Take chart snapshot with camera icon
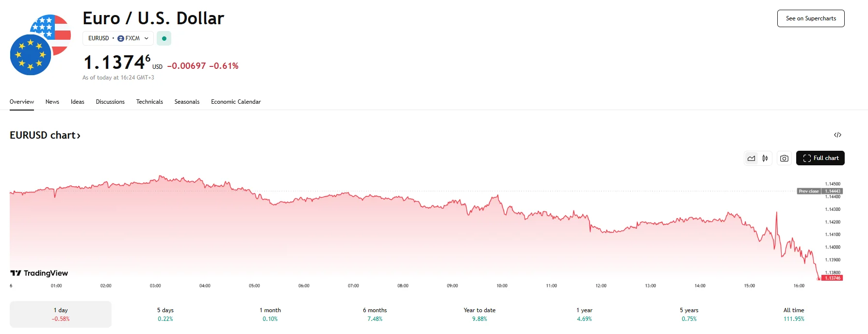The width and height of the screenshot is (868, 334). (x=784, y=159)
